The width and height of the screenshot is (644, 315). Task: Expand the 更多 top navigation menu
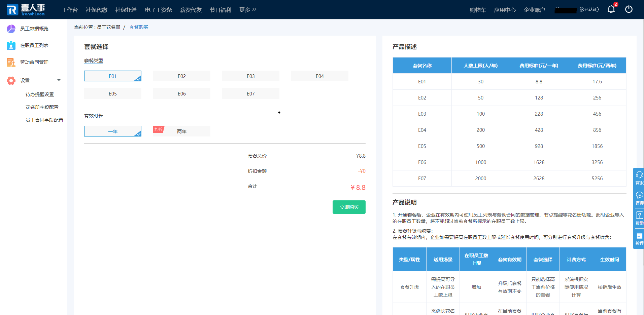248,10
